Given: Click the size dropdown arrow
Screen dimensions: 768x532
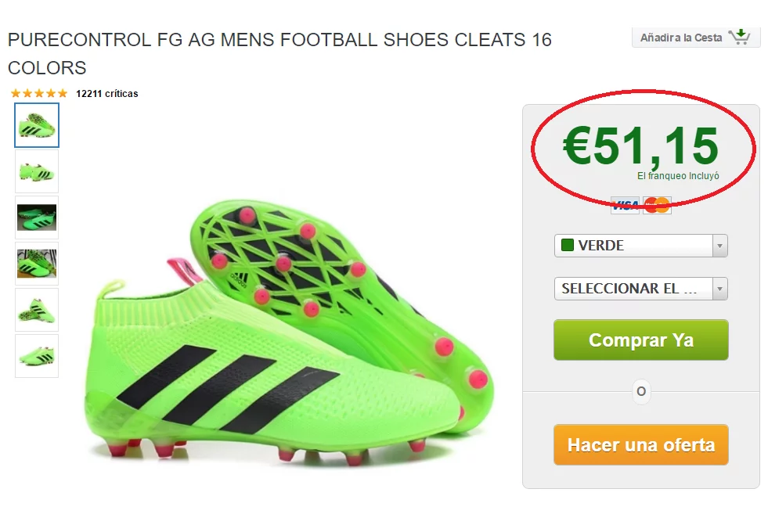Looking at the screenshot, I should point(719,289).
